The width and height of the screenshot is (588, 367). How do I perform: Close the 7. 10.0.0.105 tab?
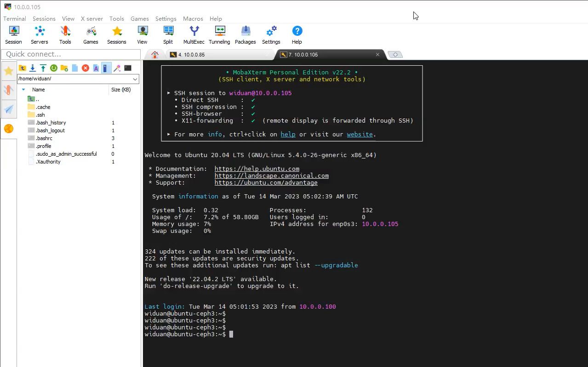tap(377, 54)
